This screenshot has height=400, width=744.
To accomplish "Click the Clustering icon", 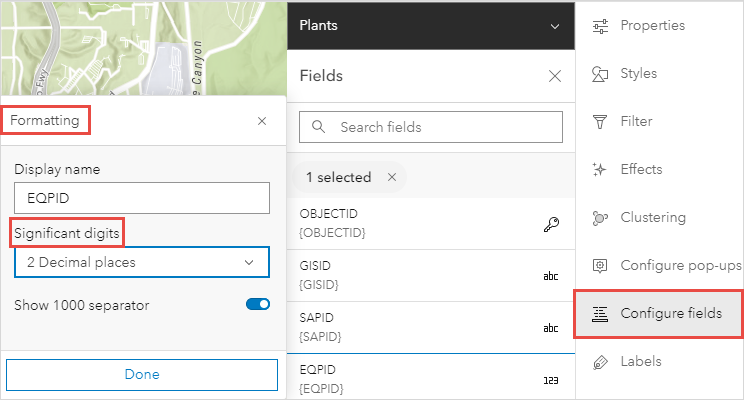I will click(x=601, y=218).
